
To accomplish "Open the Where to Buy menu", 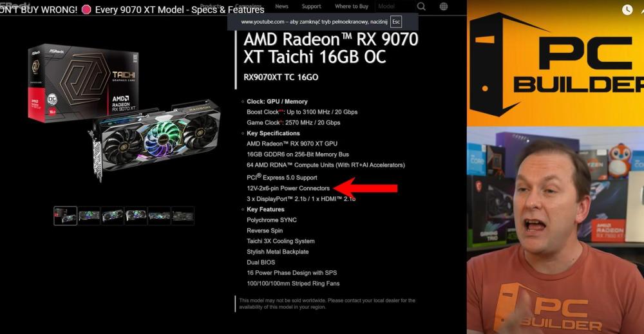I will pyautogui.click(x=352, y=6).
